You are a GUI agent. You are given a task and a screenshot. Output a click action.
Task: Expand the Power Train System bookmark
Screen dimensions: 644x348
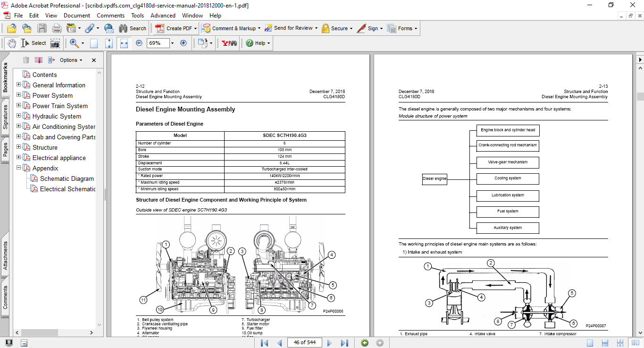[x=17, y=106]
